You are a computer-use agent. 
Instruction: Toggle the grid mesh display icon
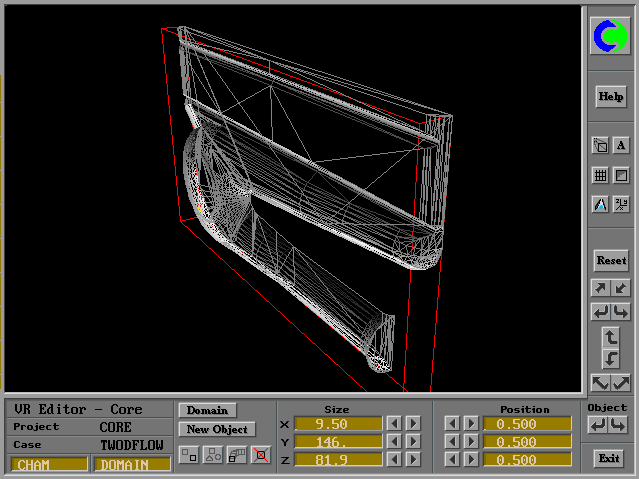pos(600,175)
